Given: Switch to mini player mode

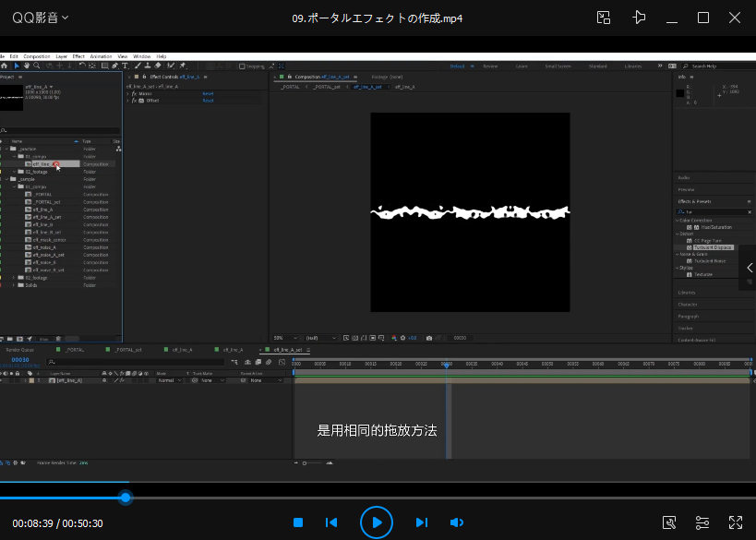Looking at the screenshot, I should point(604,18).
